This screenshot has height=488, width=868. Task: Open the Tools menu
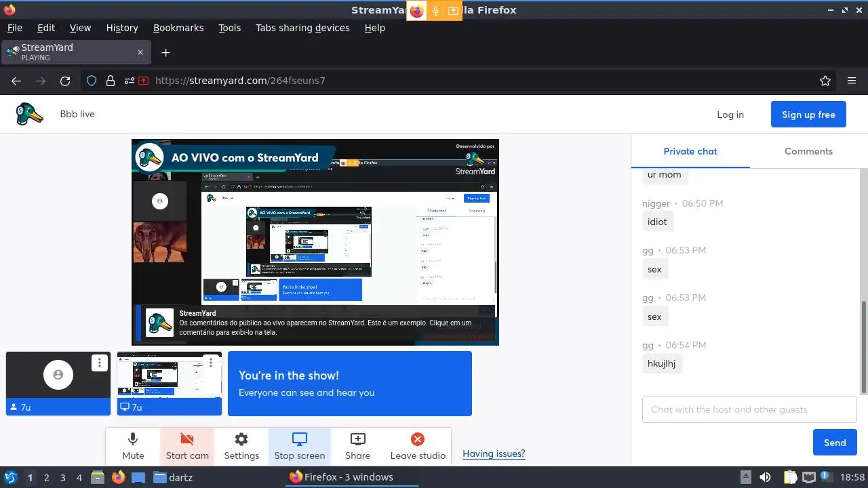pos(229,28)
